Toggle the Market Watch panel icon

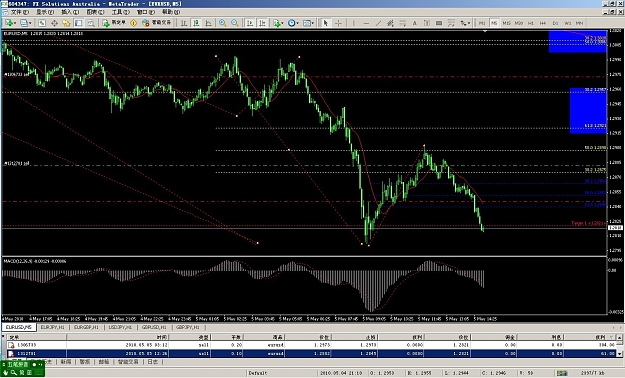[x=42, y=23]
